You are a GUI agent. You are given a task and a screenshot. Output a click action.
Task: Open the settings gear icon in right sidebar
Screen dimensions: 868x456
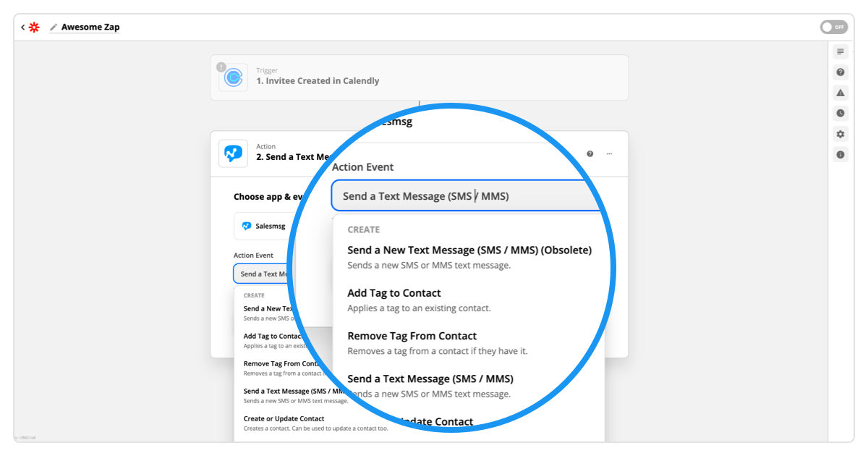click(x=840, y=134)
